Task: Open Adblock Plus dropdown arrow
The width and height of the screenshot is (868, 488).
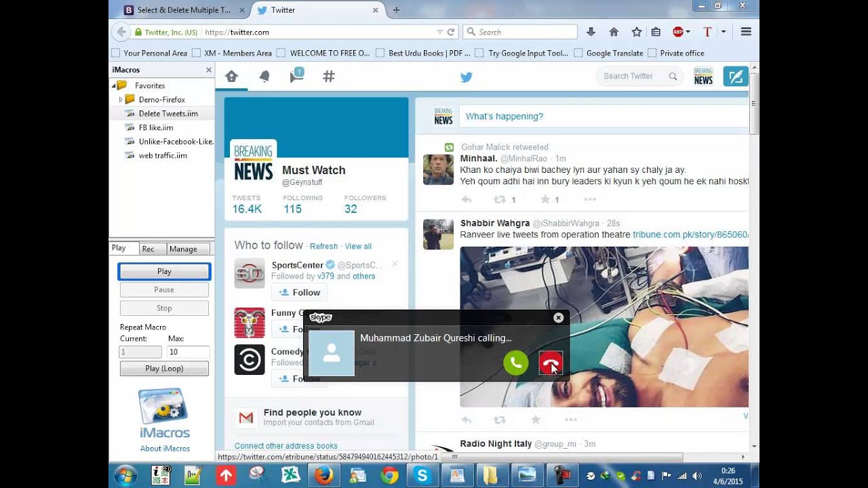Action: [688, 32]
